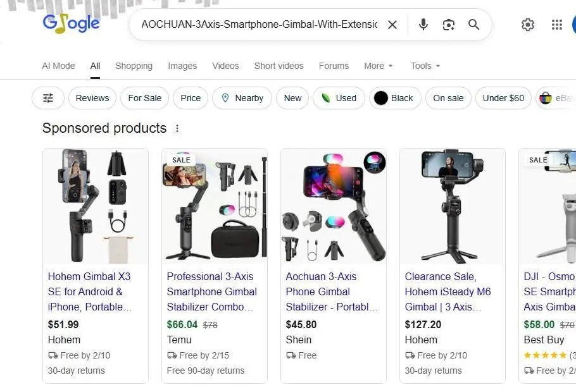Open quick settings via the gear icon

pos(528,25)
